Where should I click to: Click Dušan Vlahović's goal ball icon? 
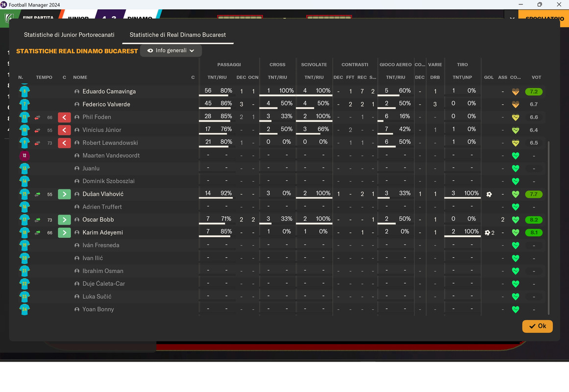click(x=489, y=194)
